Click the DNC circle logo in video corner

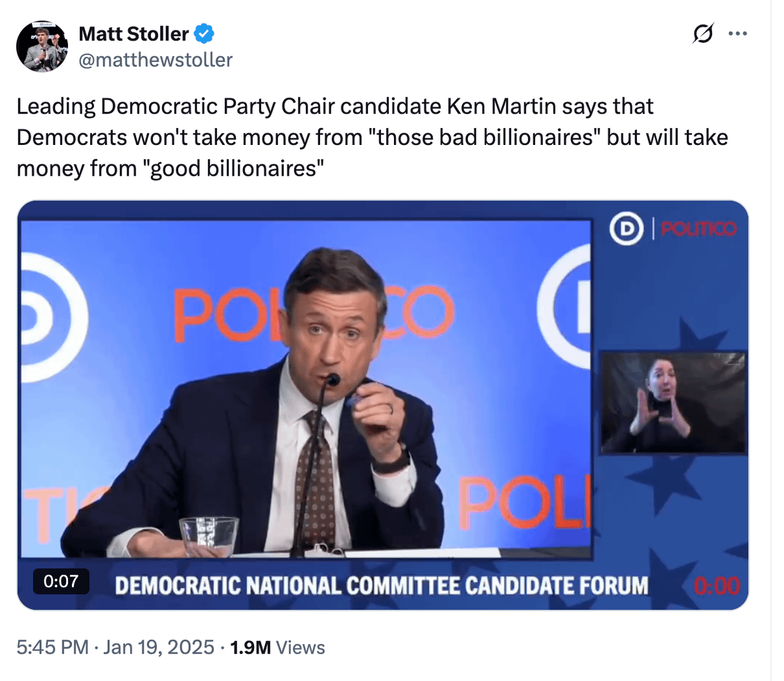coord(626,229)
